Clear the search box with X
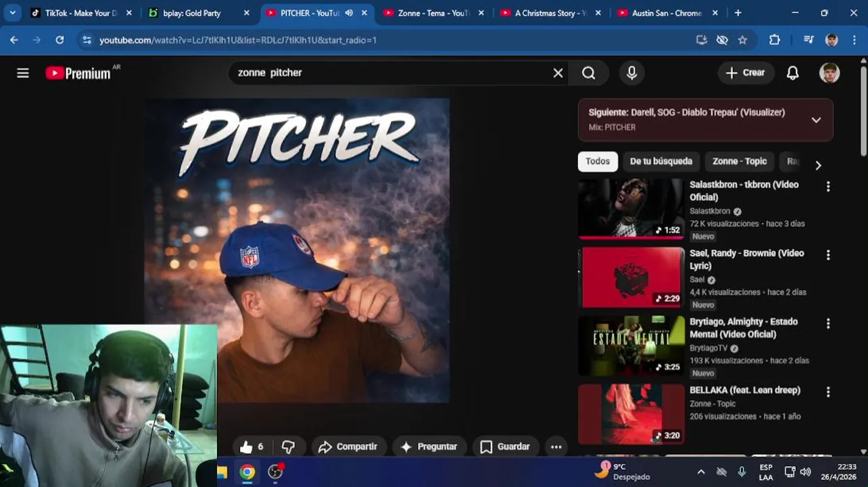This screenshot has height=487, width=868. (558, 73)
